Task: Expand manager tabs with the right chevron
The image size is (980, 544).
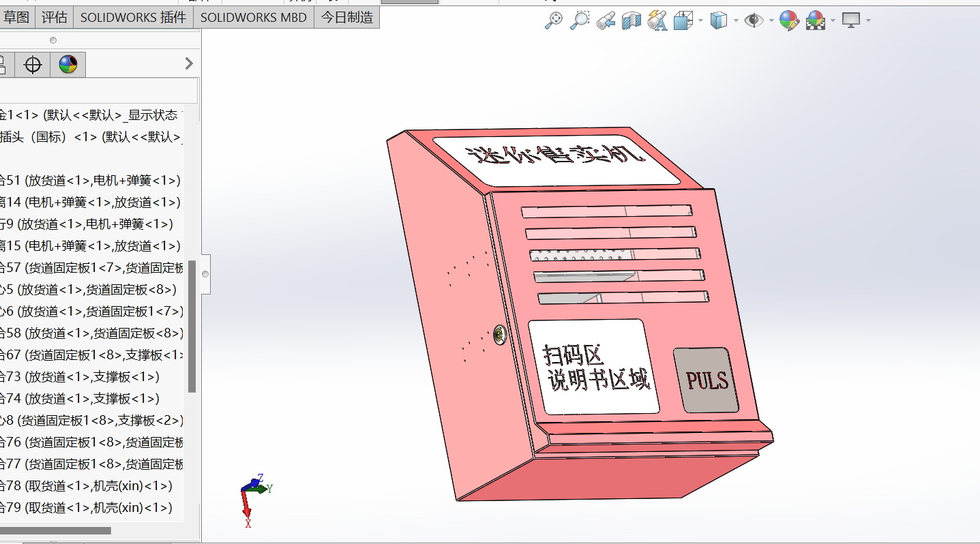Action: click(189, 64)
